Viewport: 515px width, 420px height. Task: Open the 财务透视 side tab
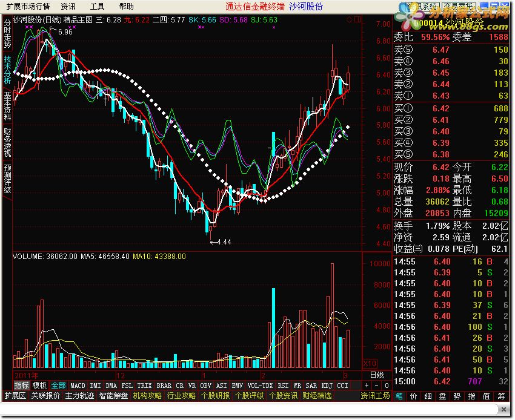pos(7,142)
